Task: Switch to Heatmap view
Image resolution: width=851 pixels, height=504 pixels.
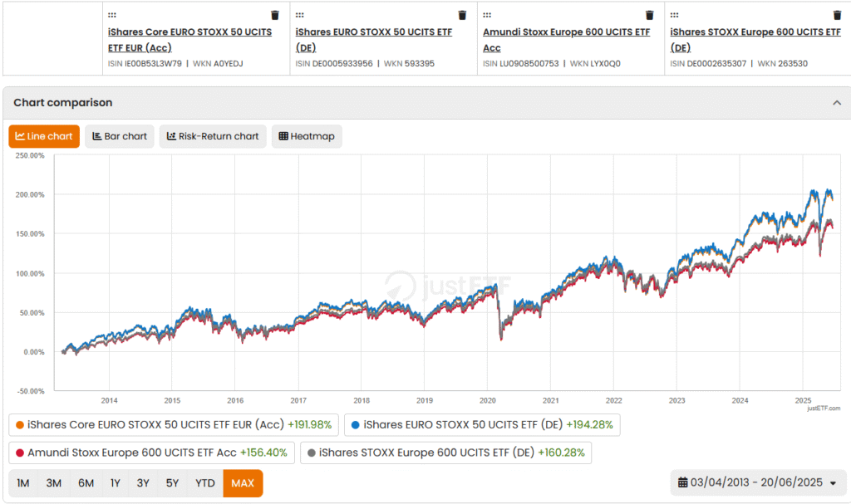Action: click(x=307, y=136)
